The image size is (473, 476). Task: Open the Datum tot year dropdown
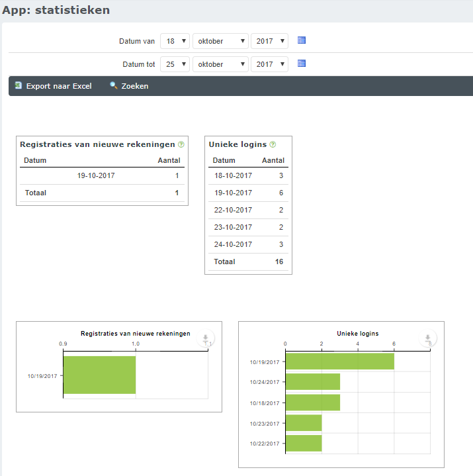(x=269, y=64)
